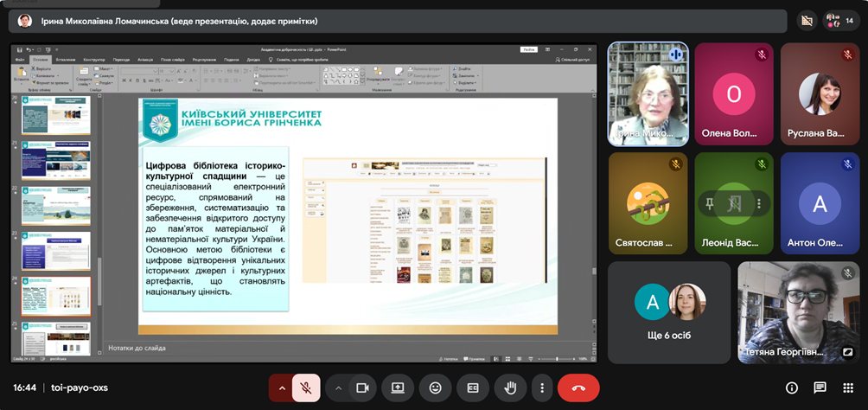Screen dimensions: 868x410
Task: Open the emoji reactions panel
Action: point(436,388)
